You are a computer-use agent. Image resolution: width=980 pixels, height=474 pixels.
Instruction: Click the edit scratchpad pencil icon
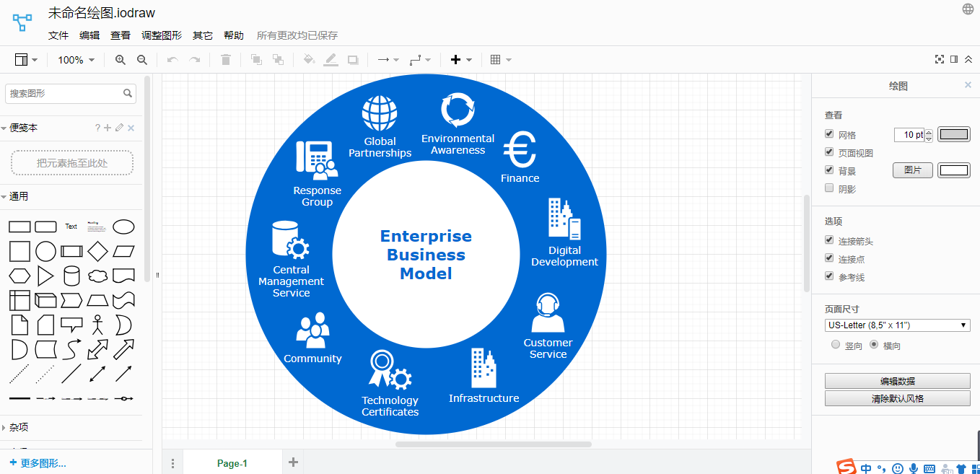(x=119, y=128)
